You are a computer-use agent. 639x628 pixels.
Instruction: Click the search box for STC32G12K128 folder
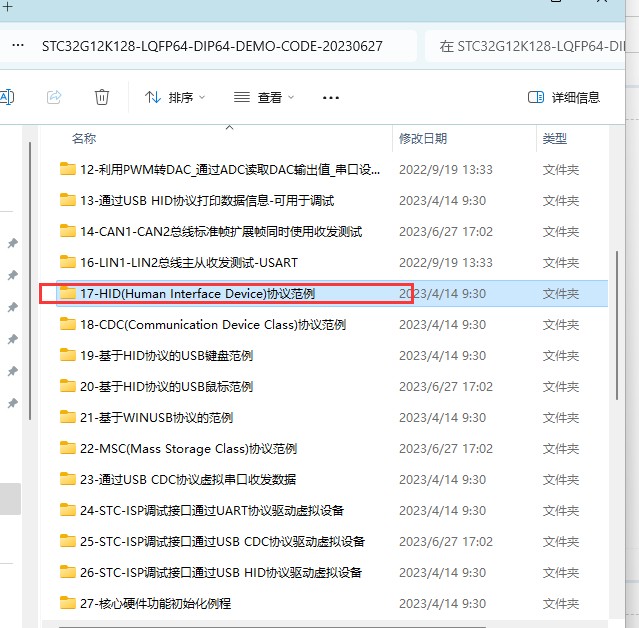coord(525,46)
